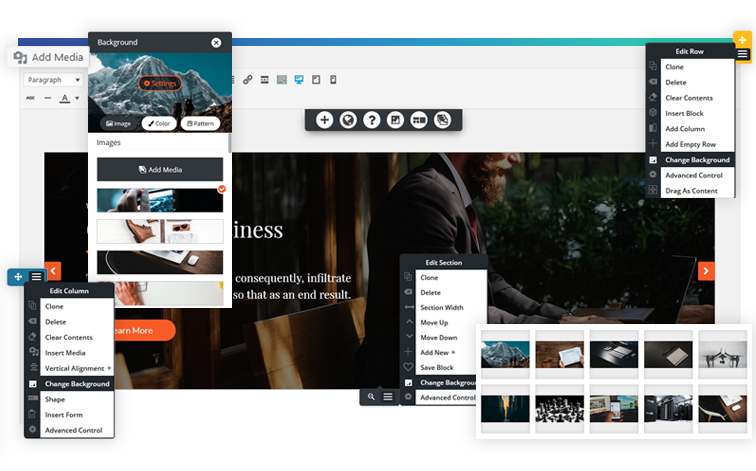This screenshot has height=471, width=756.
Task: Click the up chevron icon beside Move Up
Action: [408, 322]
